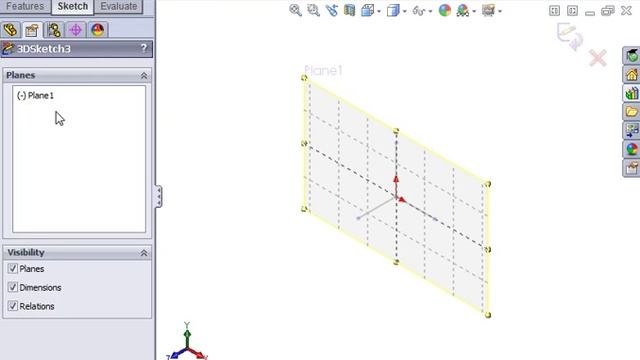Select (-) Plane1 in the Planes list
This screenshot has width=640, height=360.
[35, 96]
